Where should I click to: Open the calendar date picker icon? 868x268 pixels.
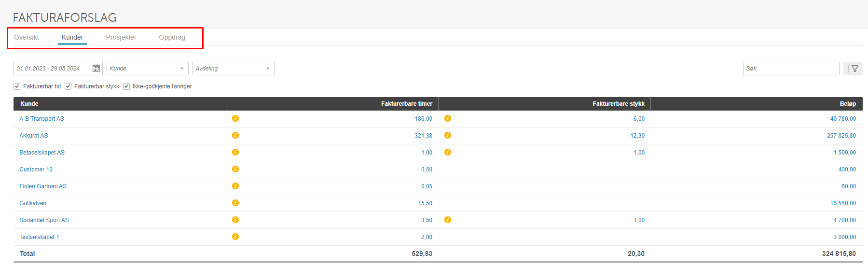[96, 69]
